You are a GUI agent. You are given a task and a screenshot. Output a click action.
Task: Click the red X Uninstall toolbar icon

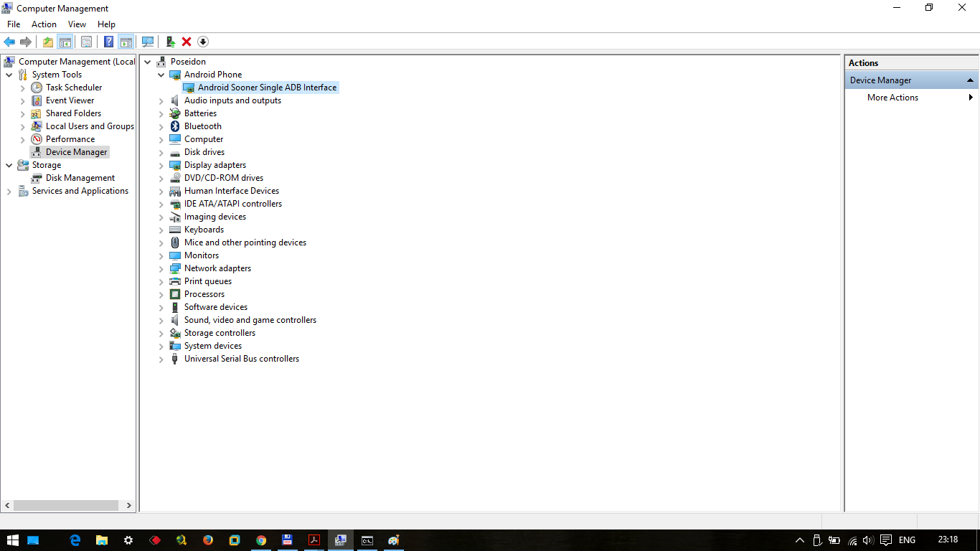click(187, 42)
